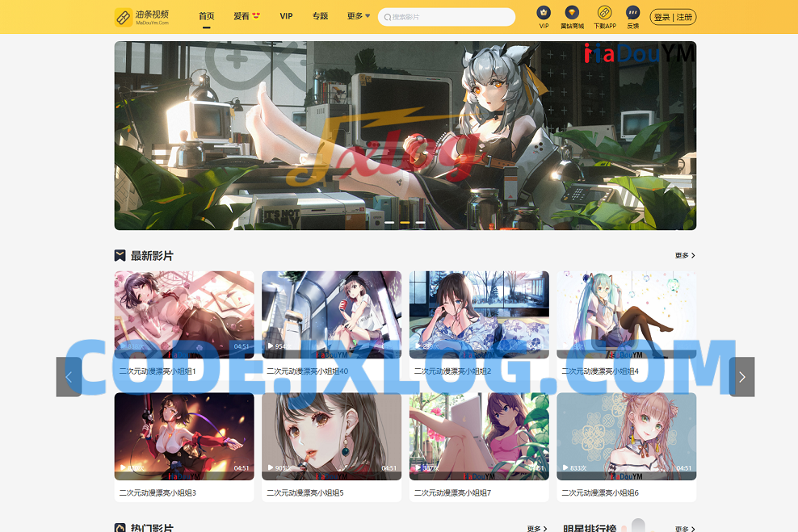Open the 专题 navigation item
The image size is (798, 532).
pyautogui.click(x=320, y=16)
